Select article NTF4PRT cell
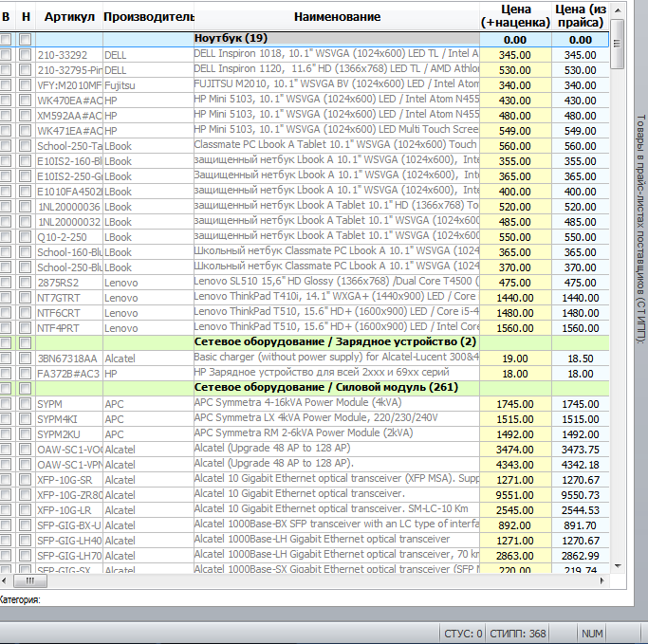 (69, 328)
